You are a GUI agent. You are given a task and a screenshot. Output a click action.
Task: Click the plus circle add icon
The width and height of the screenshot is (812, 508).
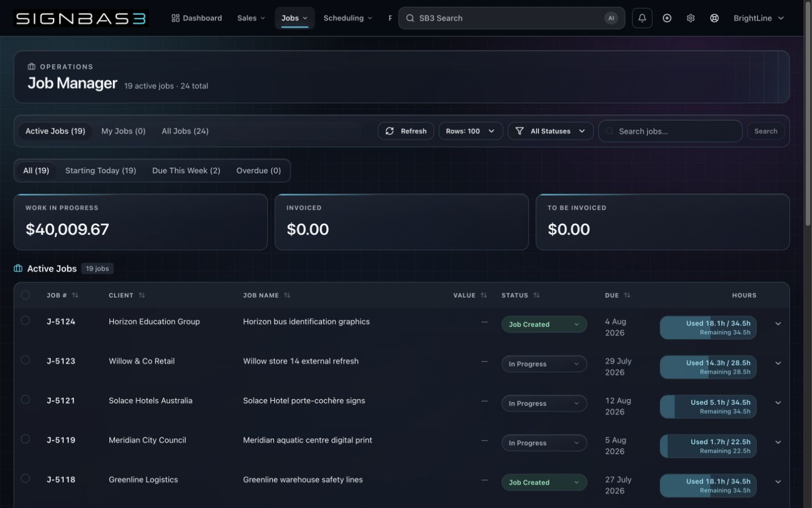coord(667,18)
